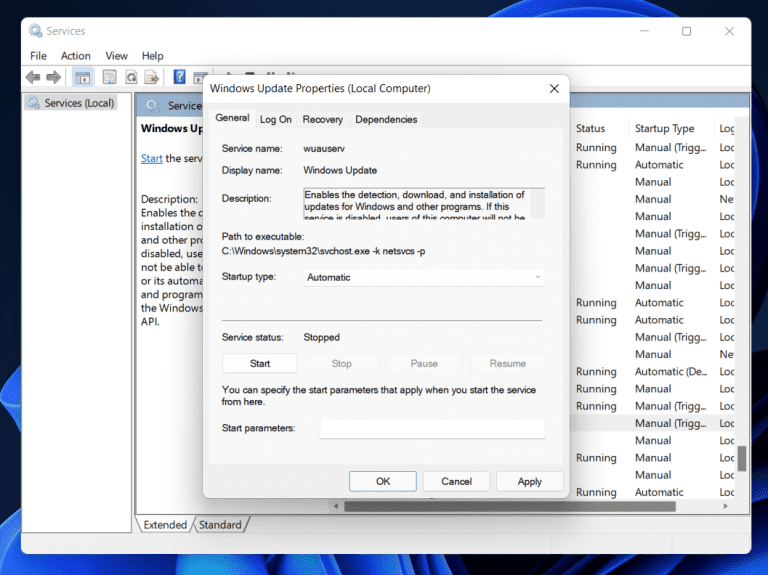Open the File menu
This screenshot has height=575, width=768.
pyautogui.click(x=38, y=56)
